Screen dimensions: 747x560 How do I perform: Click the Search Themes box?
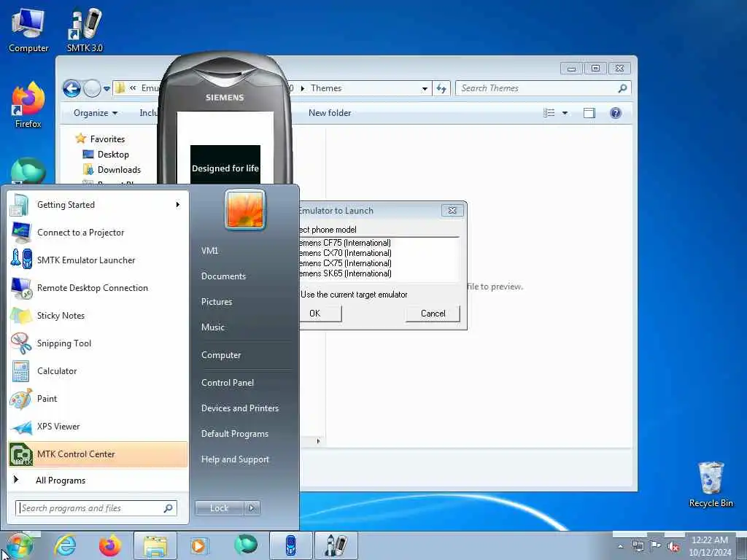(x=543, y=88)
